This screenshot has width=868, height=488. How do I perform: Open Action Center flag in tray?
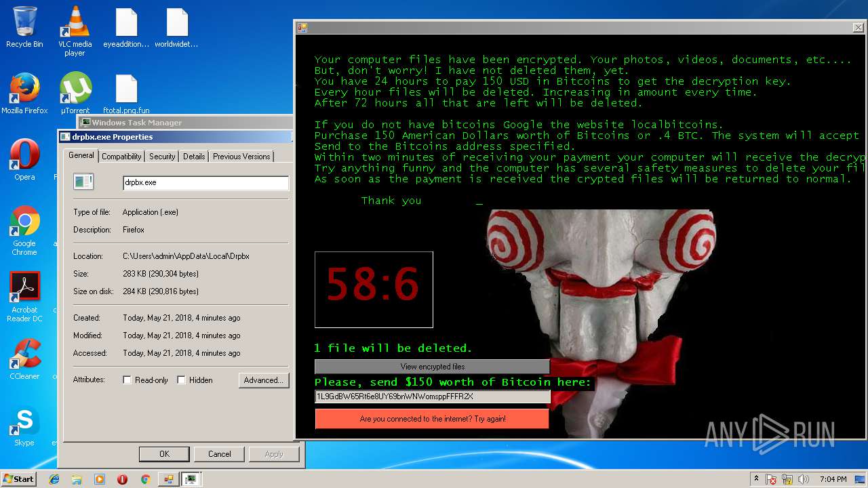(x=772, y=479)
